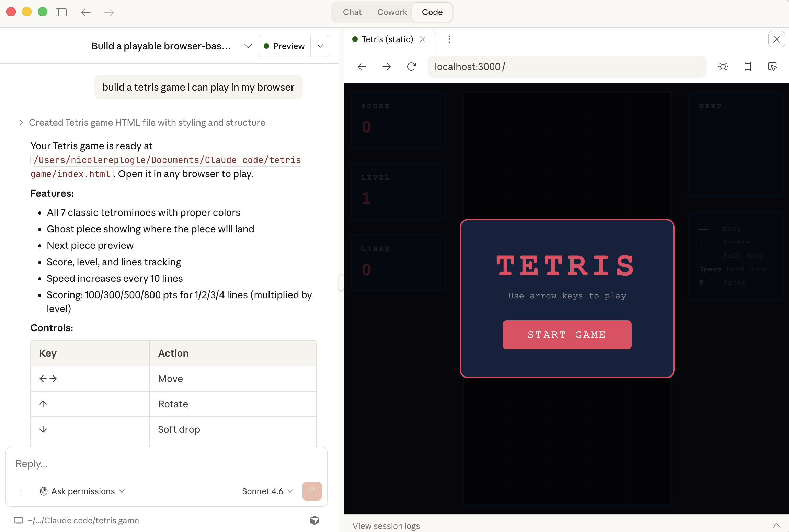Click the plus attachment icon
The width and height of the screenshot is (789, 532).
coord(21,491)
